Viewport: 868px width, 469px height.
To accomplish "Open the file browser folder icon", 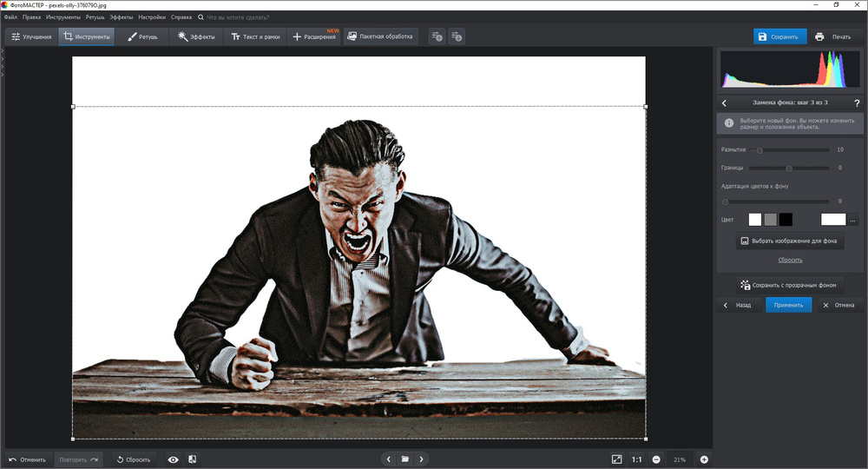I will (x=404, y=459).
